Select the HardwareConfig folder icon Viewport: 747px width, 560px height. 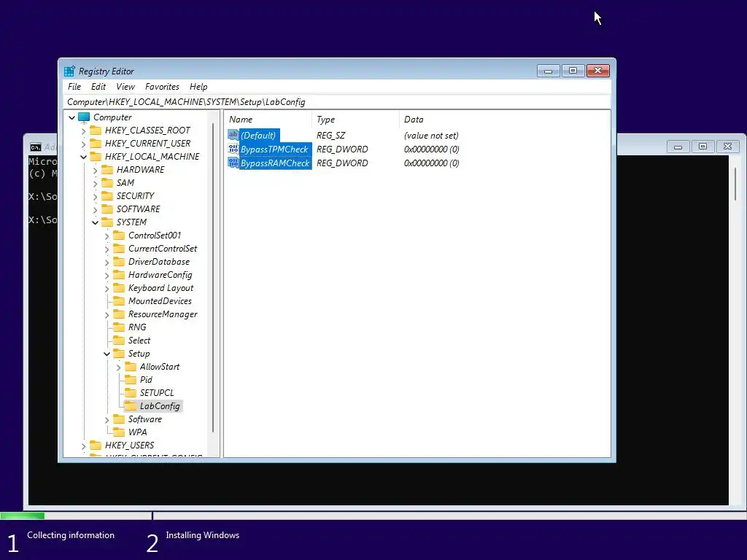tap(119, 275)
